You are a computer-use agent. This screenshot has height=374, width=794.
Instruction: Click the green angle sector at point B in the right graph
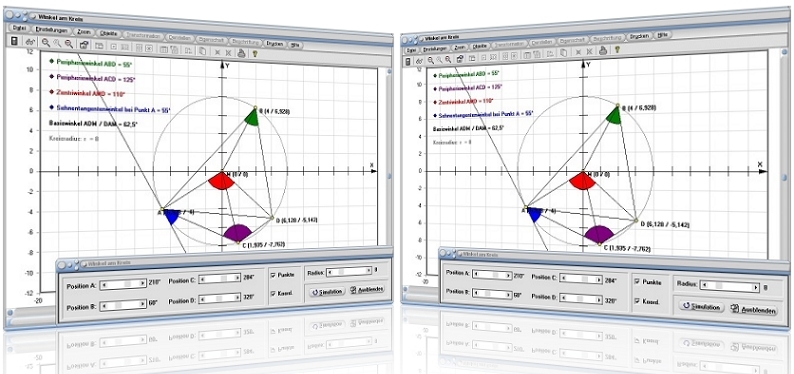[x=614, y=116]
